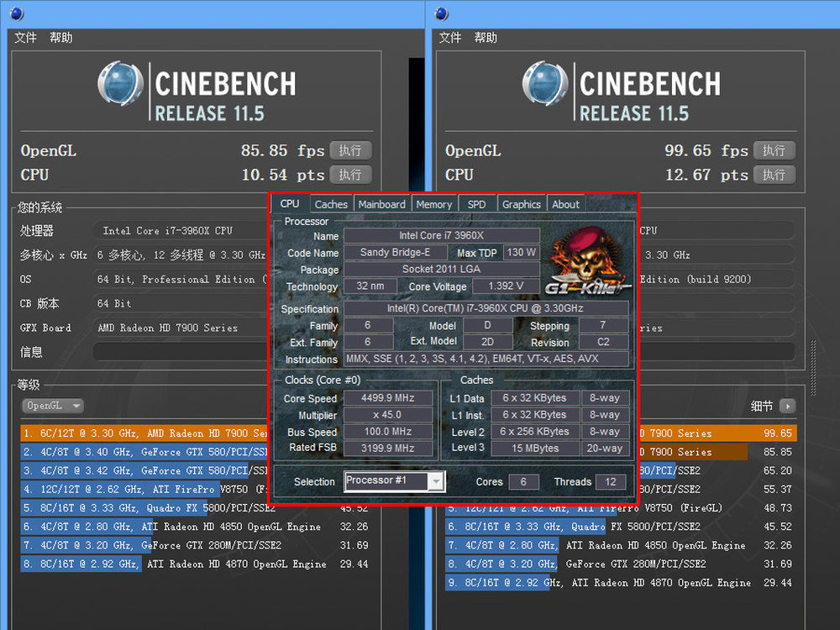Click the Multiplier x 45.0 value
The height and width of the screenshot is (630, 840).
tap(388, 415)
